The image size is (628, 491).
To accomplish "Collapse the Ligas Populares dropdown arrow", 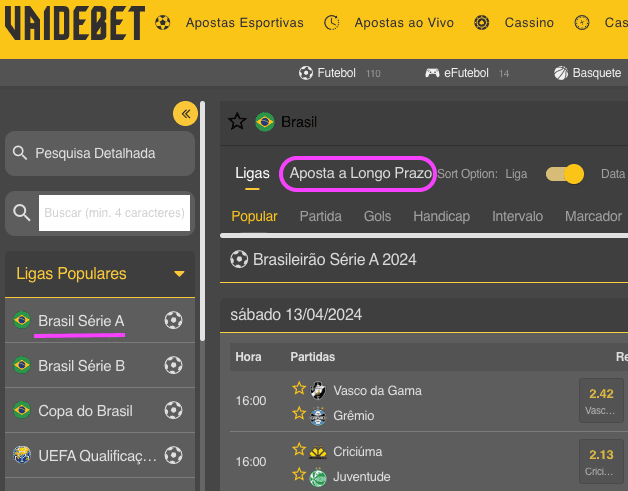I will tap(179, 274).
